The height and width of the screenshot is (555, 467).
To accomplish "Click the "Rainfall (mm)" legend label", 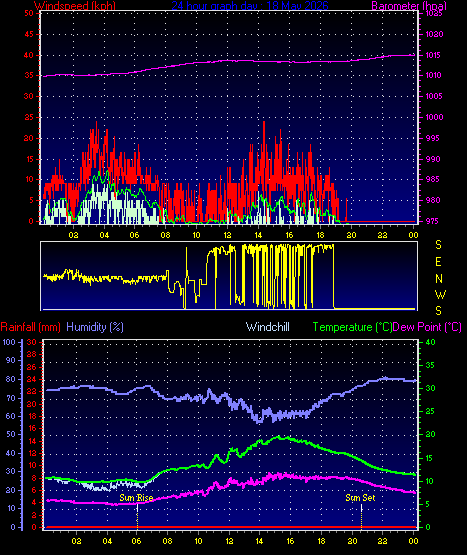I will click(x=30, y=327).
